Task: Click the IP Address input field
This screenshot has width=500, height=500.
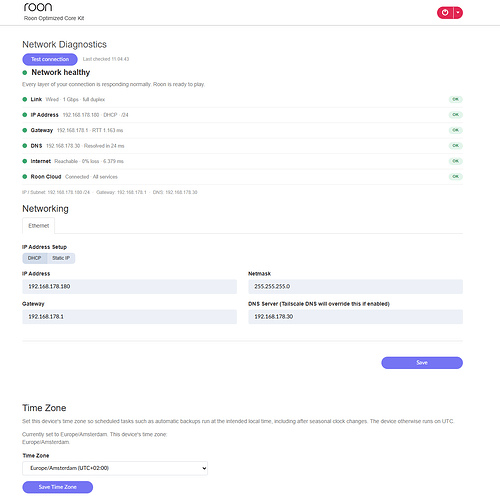Action: (x=130, y=287)
